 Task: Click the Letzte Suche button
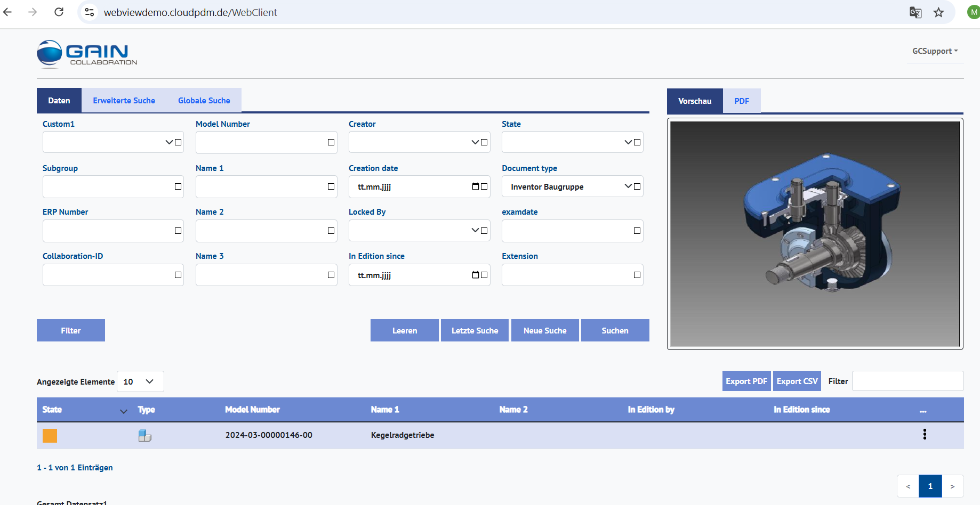coord(475,330)
